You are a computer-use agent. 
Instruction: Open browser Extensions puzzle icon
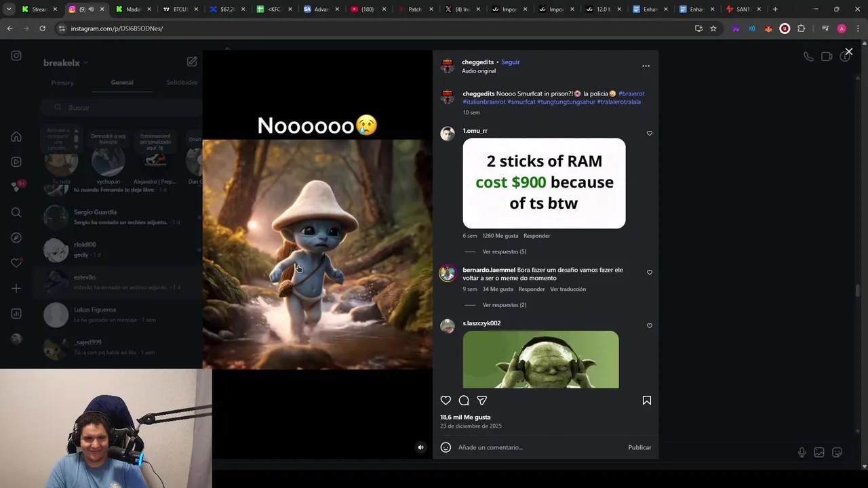pyautogui.click(x=802, y=28)
